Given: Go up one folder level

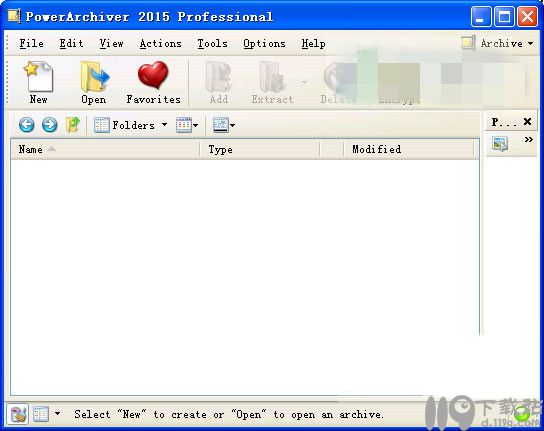Looking at the screenshot, I should pos(73,125).
